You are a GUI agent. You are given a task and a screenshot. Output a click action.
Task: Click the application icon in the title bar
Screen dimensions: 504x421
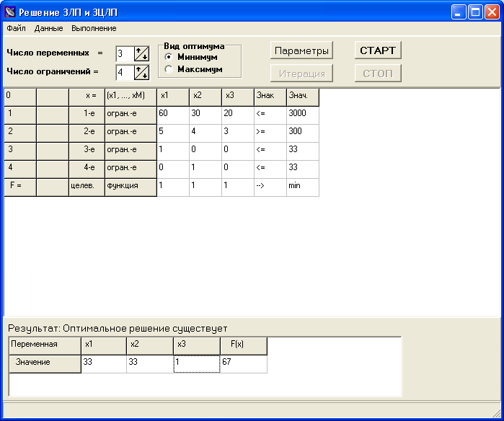tap(10, 12)
